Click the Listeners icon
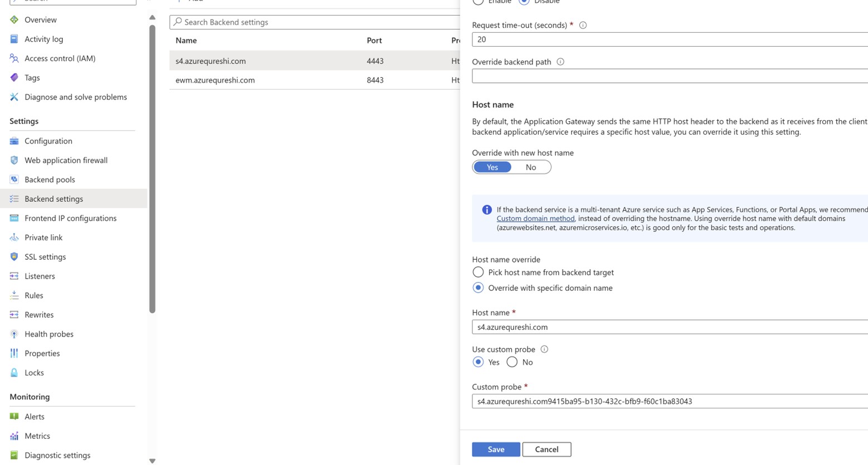The height and width of the screenshot is (465, 868). 14,276
